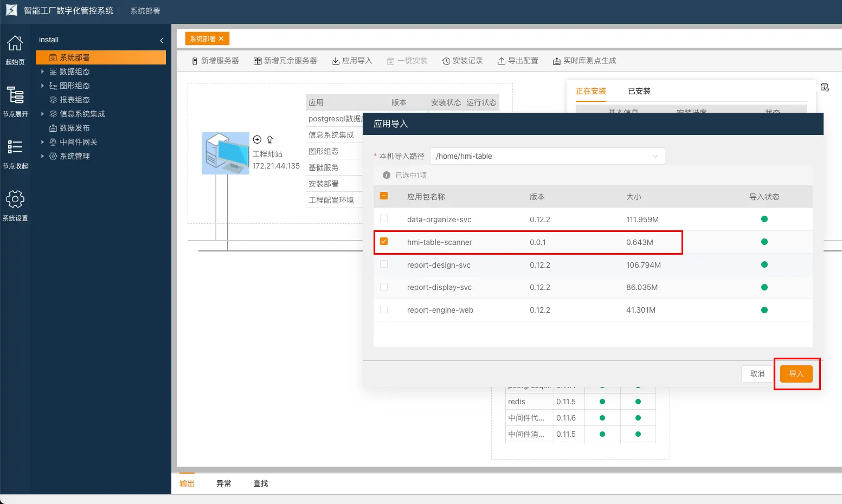This screenshot has width=842, height=504.
Task: Uncheck the hmi-table-scanner checkbox
Action: click(384, 242)
